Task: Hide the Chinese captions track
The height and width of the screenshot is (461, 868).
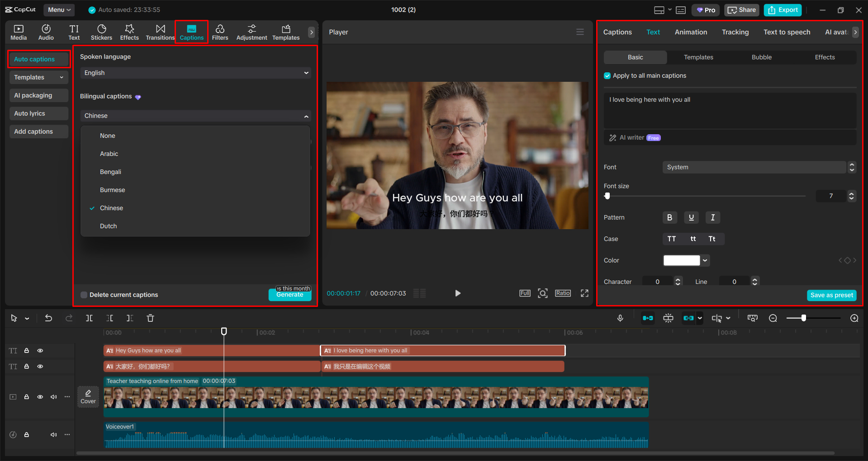Action: tap(40, 366)
